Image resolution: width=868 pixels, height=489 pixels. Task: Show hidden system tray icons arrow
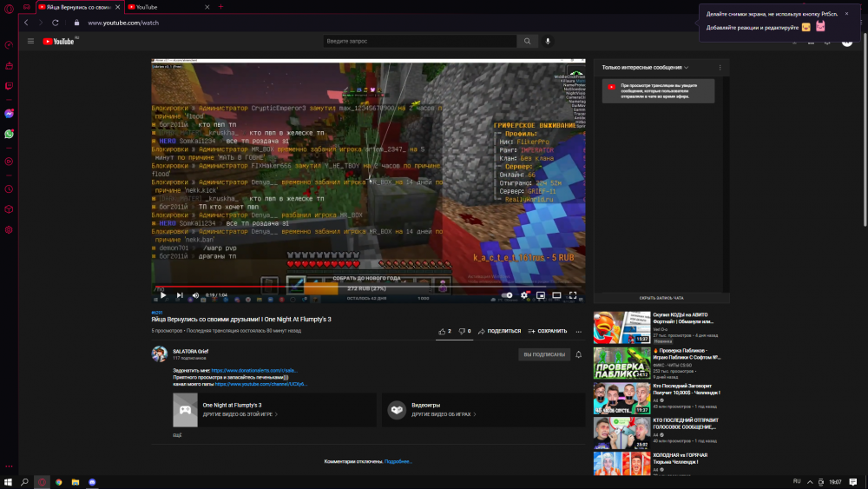tap(810, 482)
